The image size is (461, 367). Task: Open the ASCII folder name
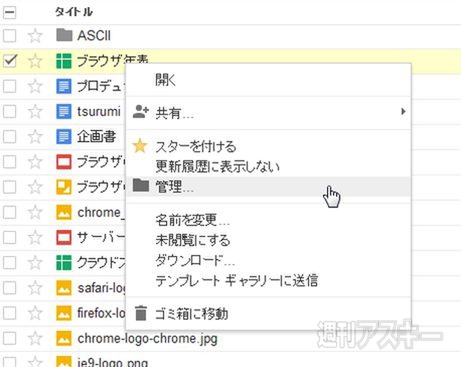click(x=94, y=35)
